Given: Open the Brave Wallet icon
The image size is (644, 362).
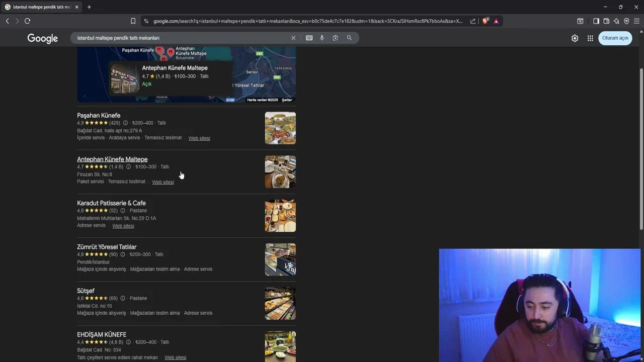Looking at the screenshot, I should [606, 21].
